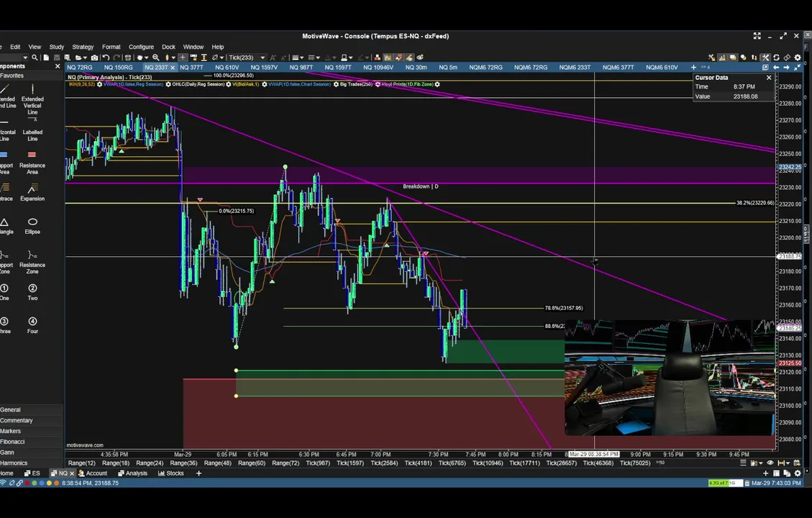
Task: Open the settings gear top right
Action: tap(798, 58)
